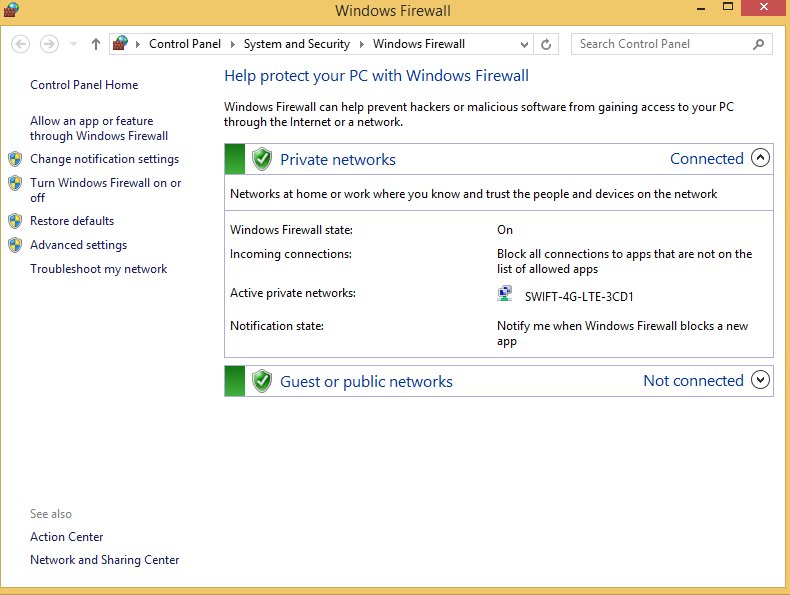Click the See also label

click(x=51, y=514)
